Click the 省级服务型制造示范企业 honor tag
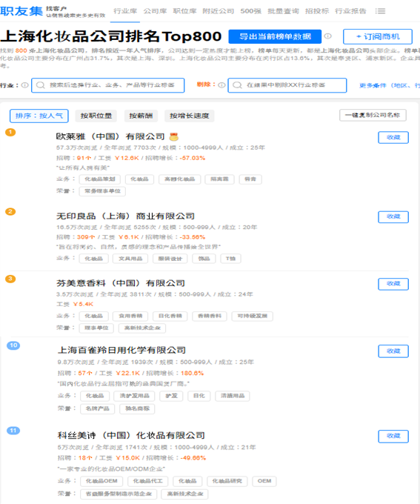Viewport: 420px width, 504px height. click(119, 494)
